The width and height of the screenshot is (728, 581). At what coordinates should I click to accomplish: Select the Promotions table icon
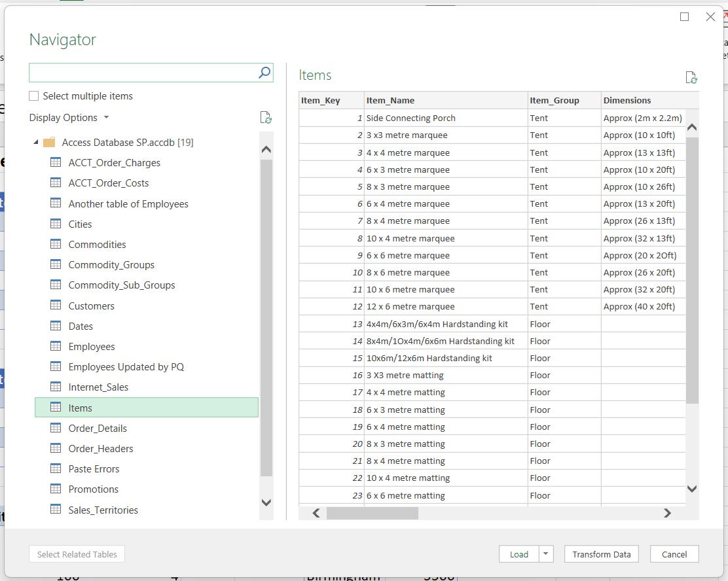click(56, 489)
